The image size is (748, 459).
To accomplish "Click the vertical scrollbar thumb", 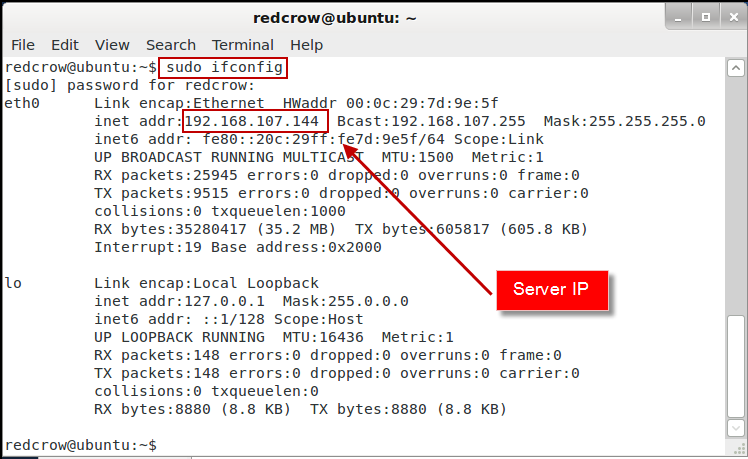I will pyautogui.click(x=736, y=366).
